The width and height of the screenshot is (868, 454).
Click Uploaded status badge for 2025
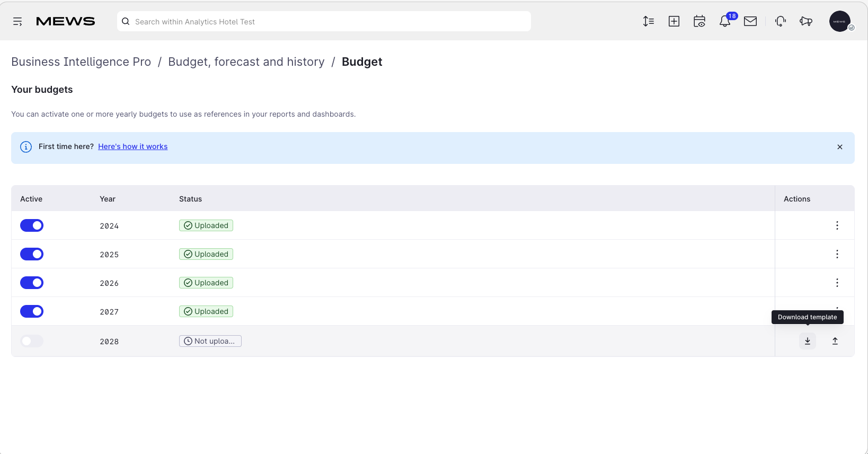[x=206, y=254]
